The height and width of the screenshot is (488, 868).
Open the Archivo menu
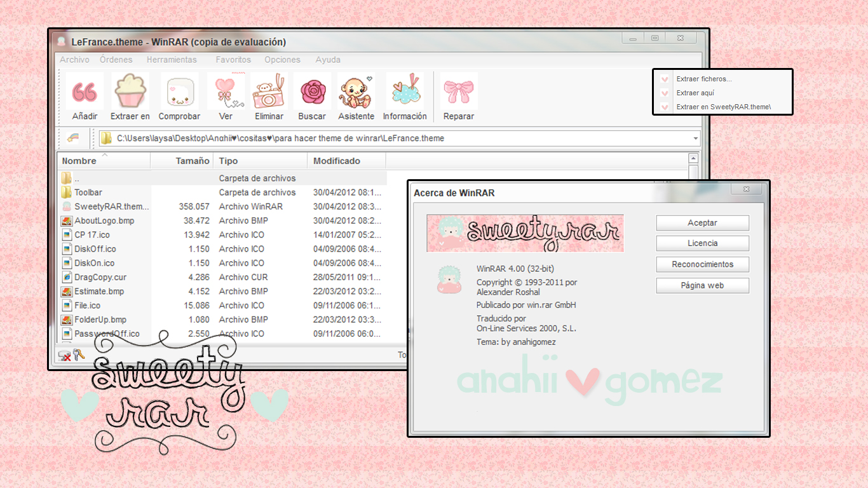[x=74, y=60]
